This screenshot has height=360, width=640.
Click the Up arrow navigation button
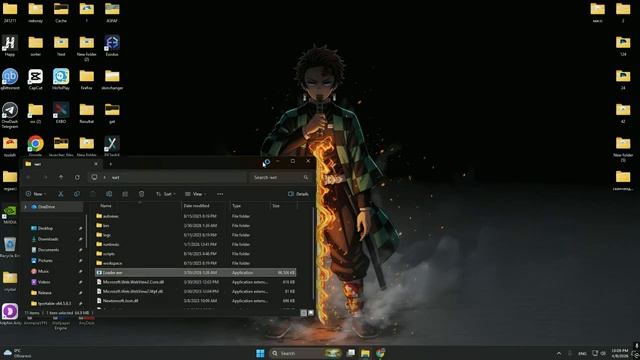61,177
